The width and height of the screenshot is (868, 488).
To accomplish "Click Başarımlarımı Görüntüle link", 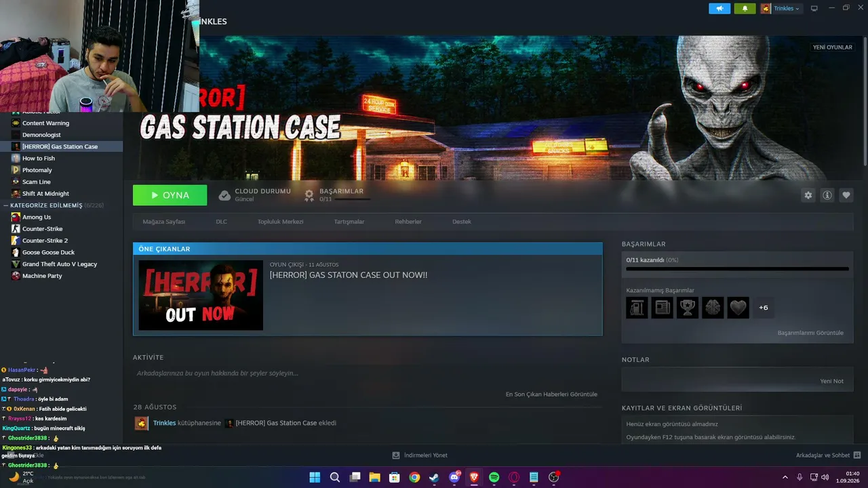I will pyautogui.click(x=810, y=333).
